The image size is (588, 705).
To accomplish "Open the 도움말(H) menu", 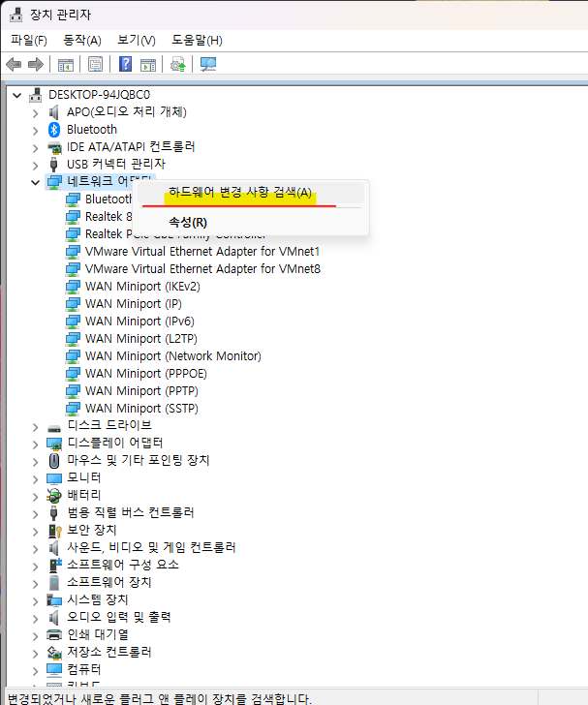I will pyautogui.click(x=197, y=41).
